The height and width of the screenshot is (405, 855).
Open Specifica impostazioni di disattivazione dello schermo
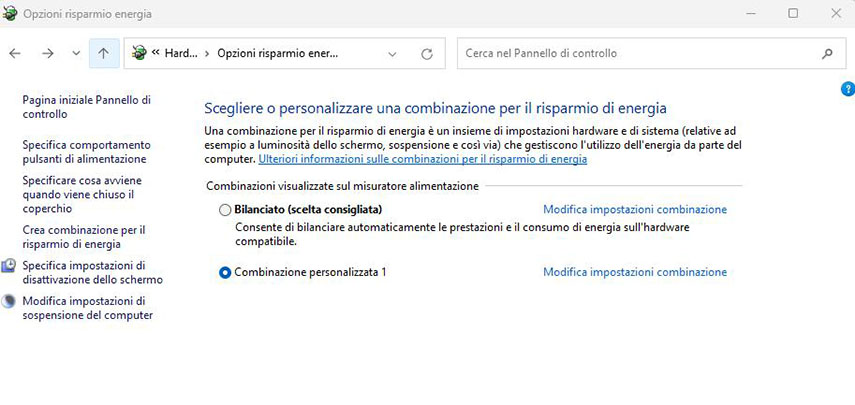(93, 273)
